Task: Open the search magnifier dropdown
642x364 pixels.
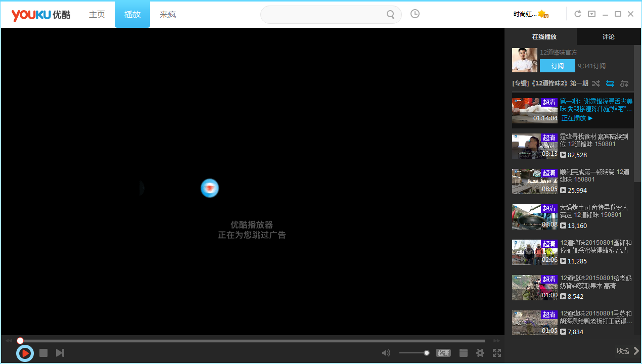Action: click(x=390, y=15)
